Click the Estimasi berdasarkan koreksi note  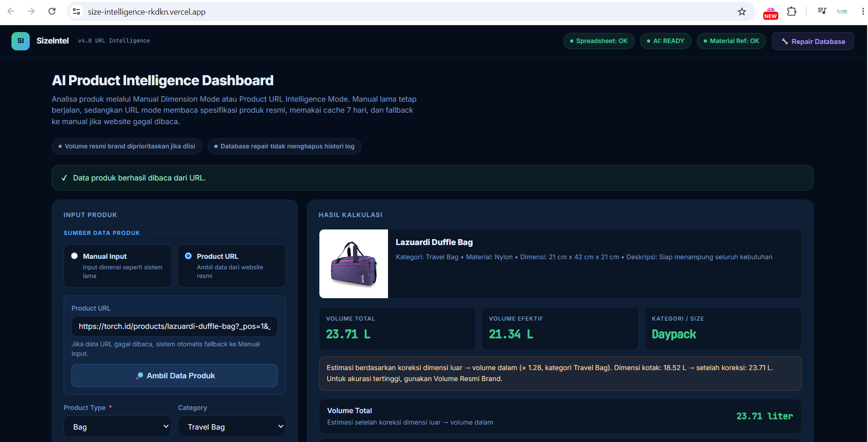tap(560, 373)
